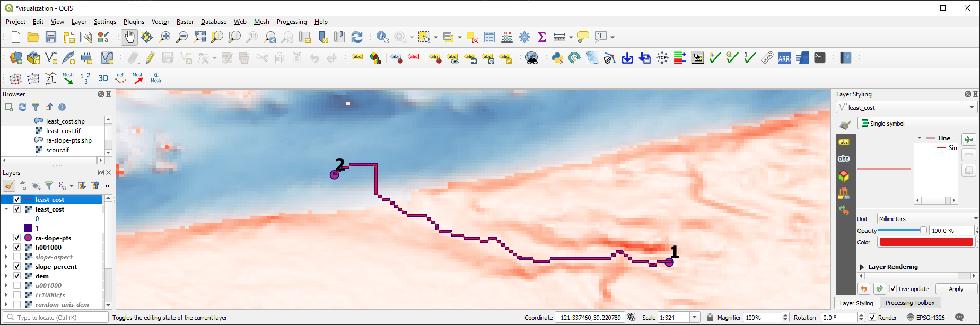Refresh the map canvas

click(x=357, y=37)
